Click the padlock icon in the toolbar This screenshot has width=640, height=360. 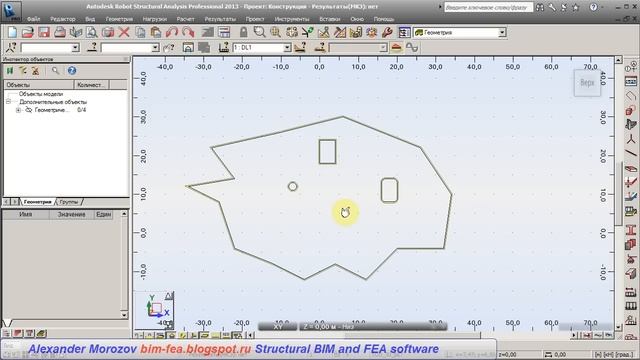(244, 32)
